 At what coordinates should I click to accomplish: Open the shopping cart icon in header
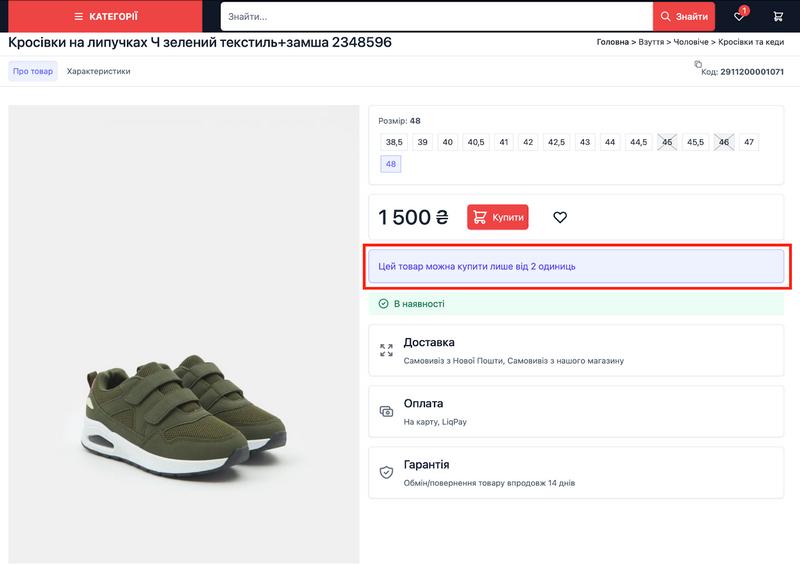[x=778, y=16]
